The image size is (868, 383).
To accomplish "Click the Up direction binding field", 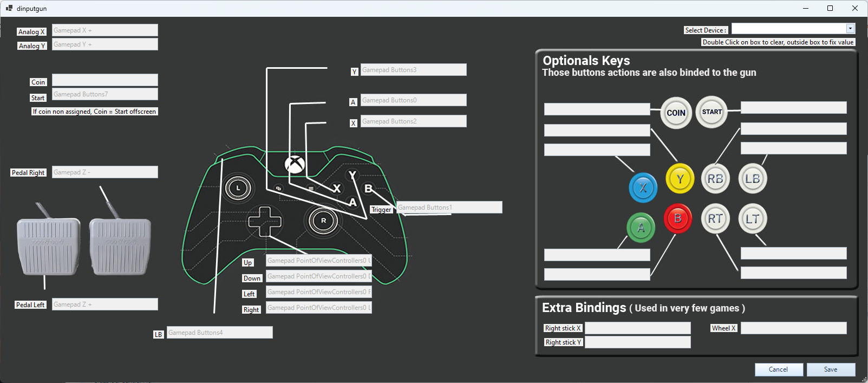I will (x=319, y=261).
